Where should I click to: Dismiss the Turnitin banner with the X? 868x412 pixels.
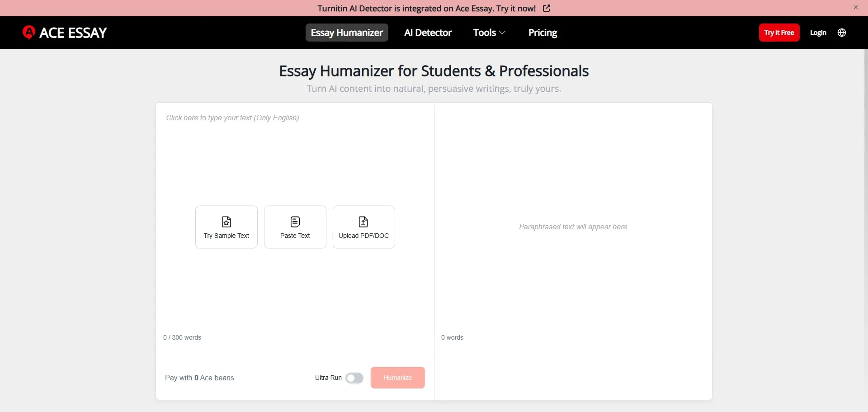(856, 7)
